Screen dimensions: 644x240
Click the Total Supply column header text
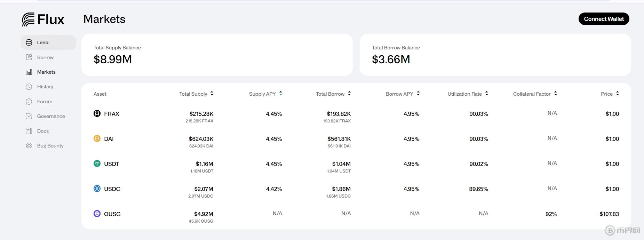193,94
